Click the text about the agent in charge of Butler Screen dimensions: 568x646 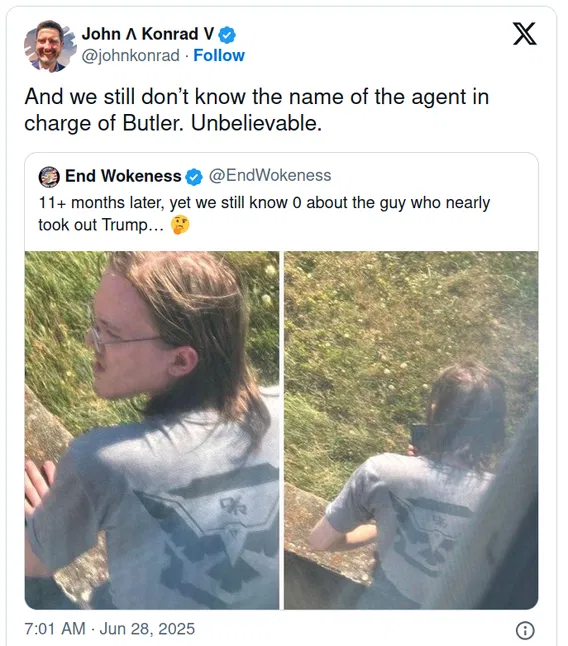[x=257, y=110]
